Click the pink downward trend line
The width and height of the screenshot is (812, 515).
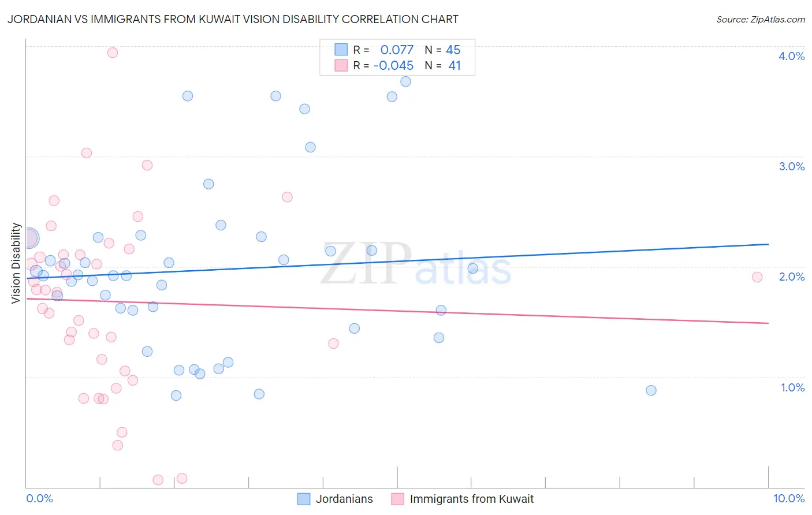coord(397,311)
